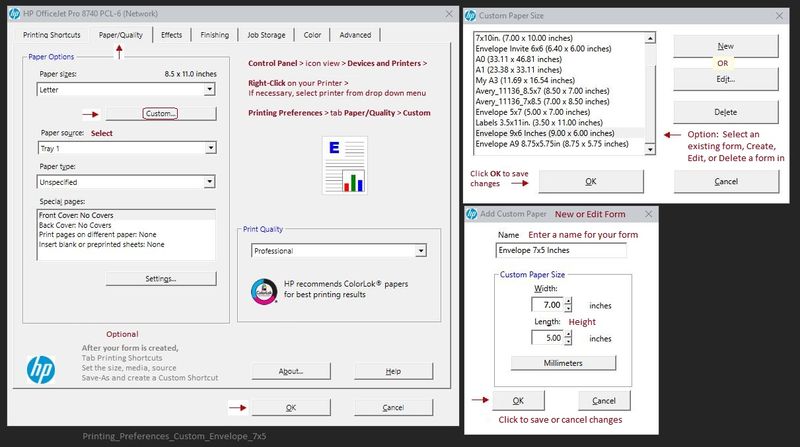Select Envelope Invite 6x6 form
The image size is (800, 447).
[x=559, y=48]
